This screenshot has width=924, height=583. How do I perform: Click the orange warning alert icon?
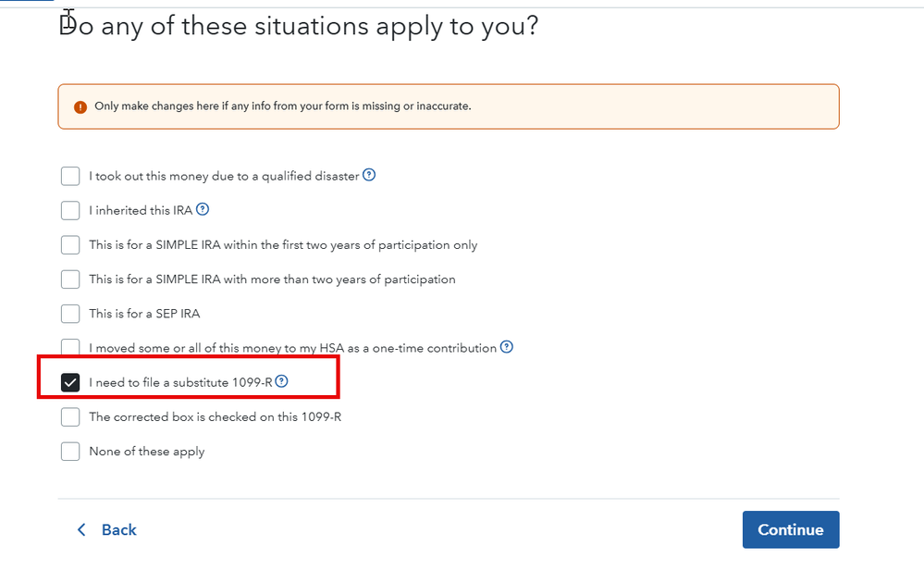tap(80, 106)
